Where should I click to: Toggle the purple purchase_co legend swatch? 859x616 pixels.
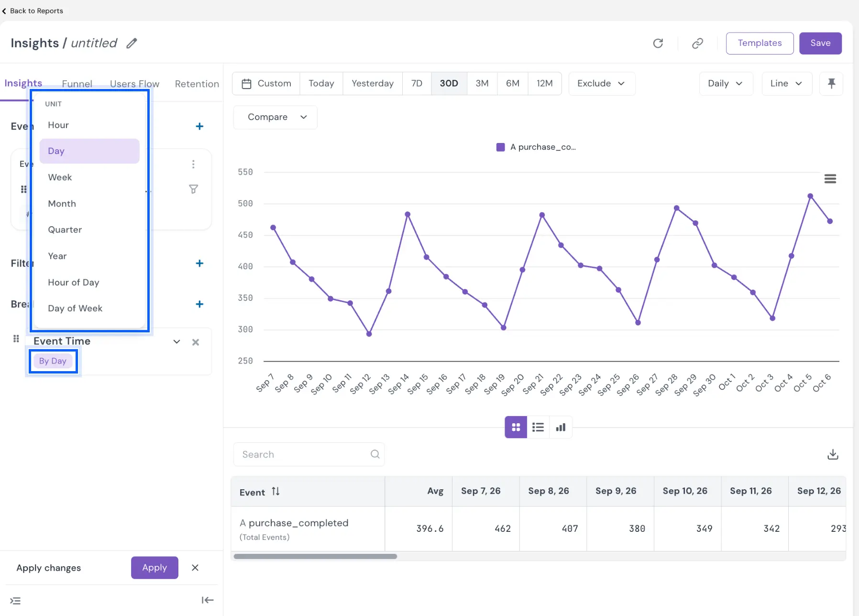(x=500, y=147)
